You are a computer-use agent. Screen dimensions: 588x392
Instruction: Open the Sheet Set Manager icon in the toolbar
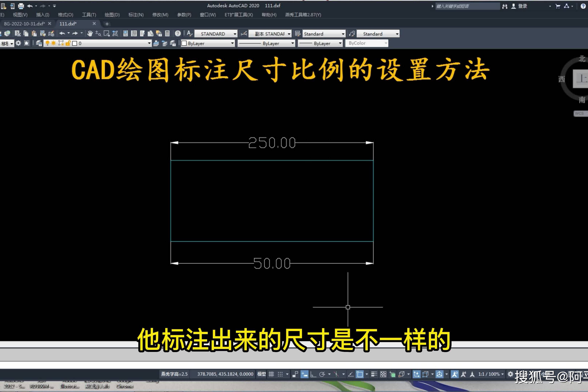(150, 34)
